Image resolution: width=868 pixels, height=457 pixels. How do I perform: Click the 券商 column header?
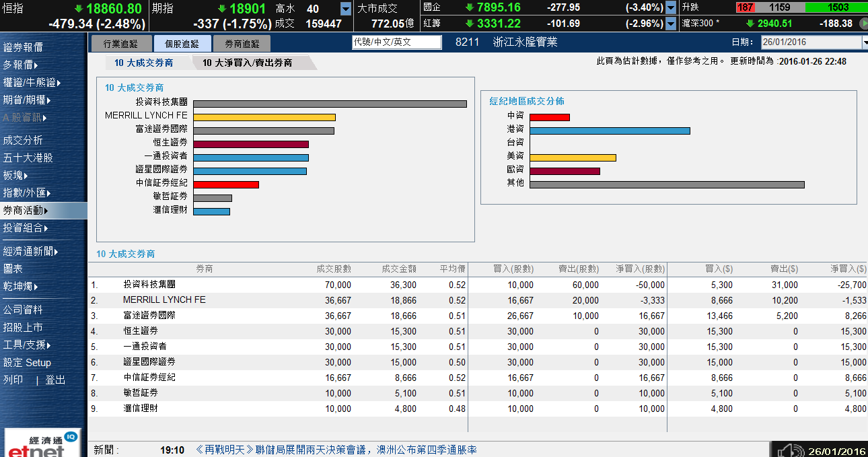tap(205, 269)
